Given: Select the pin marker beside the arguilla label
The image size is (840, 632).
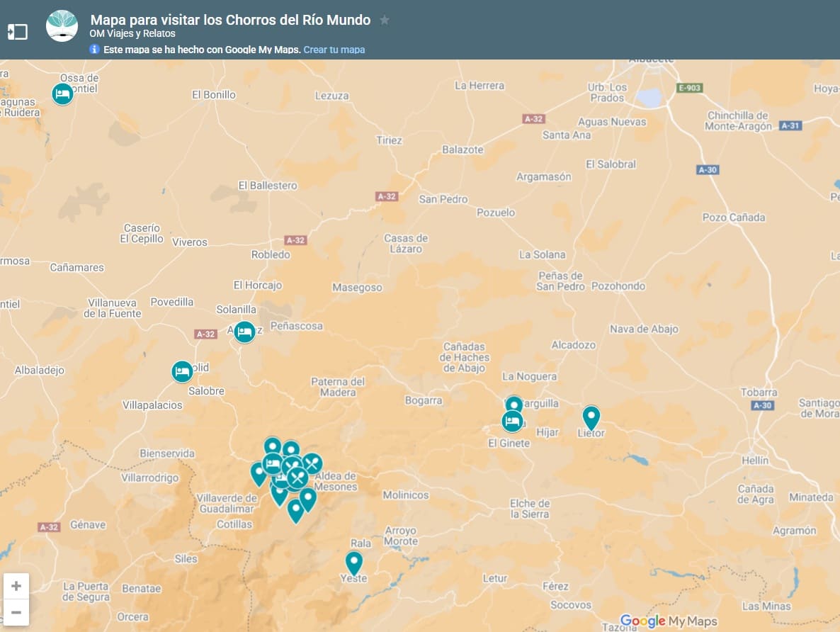Looking at the screenshot, I should (514, 404).
